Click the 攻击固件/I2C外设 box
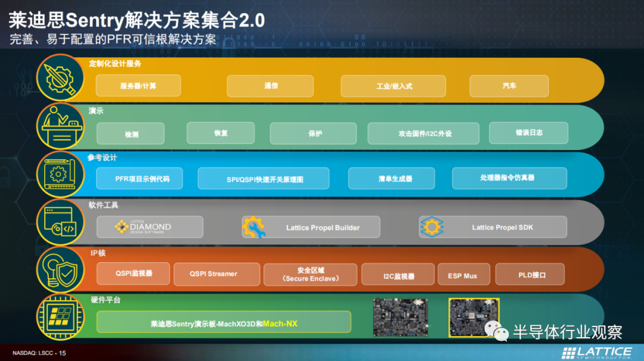Viewport: 644px width, 361px height. coord(423,133)
